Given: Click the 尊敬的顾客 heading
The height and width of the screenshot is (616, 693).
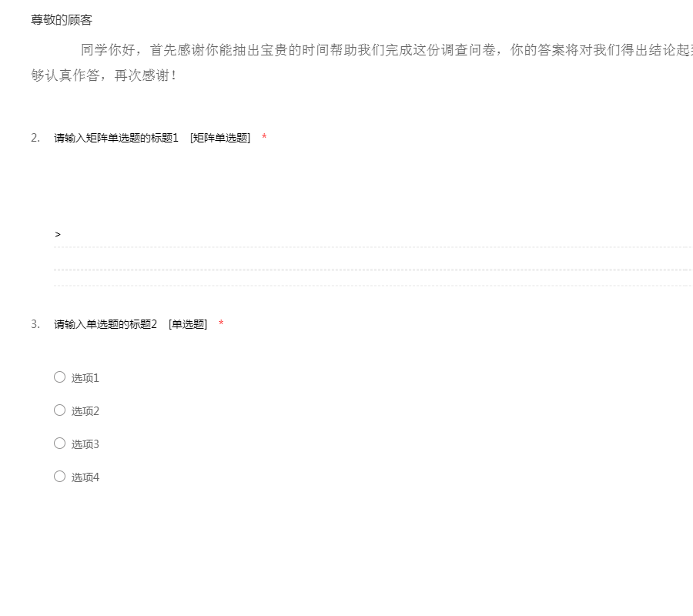Looking at the screenshot, I should pos(62,20).
